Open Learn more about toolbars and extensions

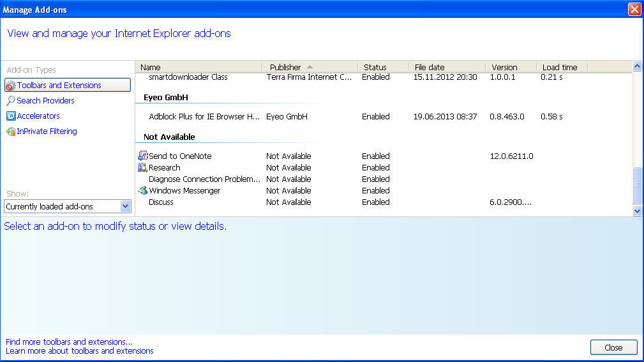pyautogui.click(x=80, y=351)
